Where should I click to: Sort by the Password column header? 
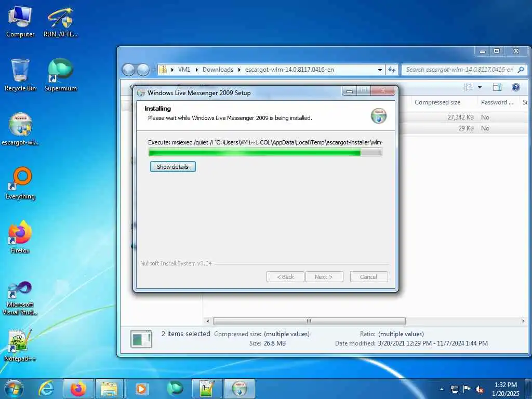pyautogui.click(x=497, y=102)
